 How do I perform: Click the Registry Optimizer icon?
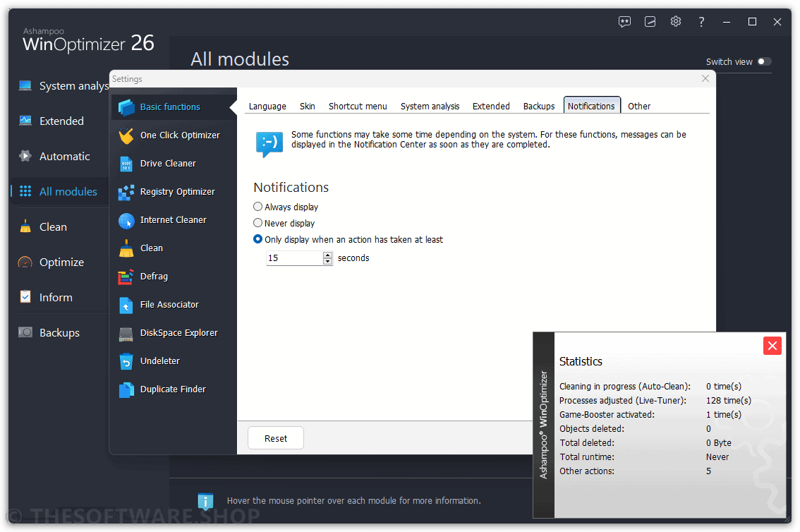coord(126,192)
